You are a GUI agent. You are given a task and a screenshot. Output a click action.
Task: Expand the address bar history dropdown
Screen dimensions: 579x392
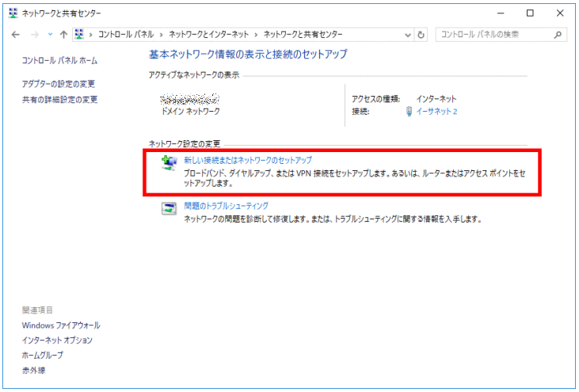tap(408, 35)
